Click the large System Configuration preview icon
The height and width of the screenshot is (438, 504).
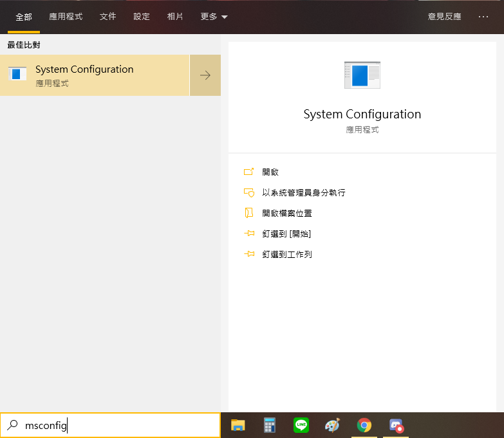[362, 75]
